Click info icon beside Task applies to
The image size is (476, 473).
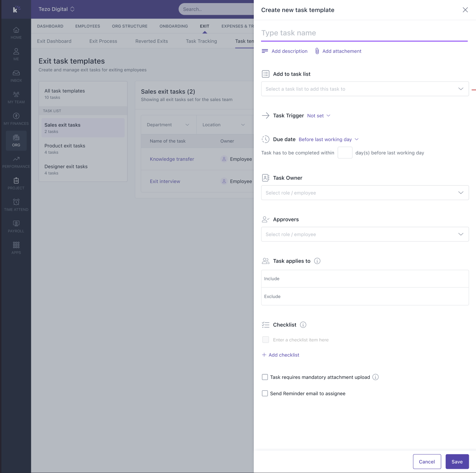coord(317,261)
